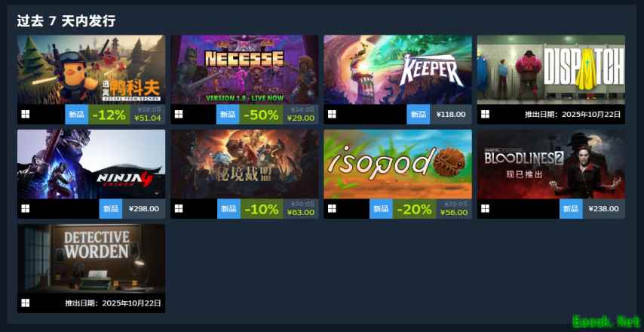Open the Keeper game banner
The image size is (644, 332).
pyautogui.click(x=397, y=69)
